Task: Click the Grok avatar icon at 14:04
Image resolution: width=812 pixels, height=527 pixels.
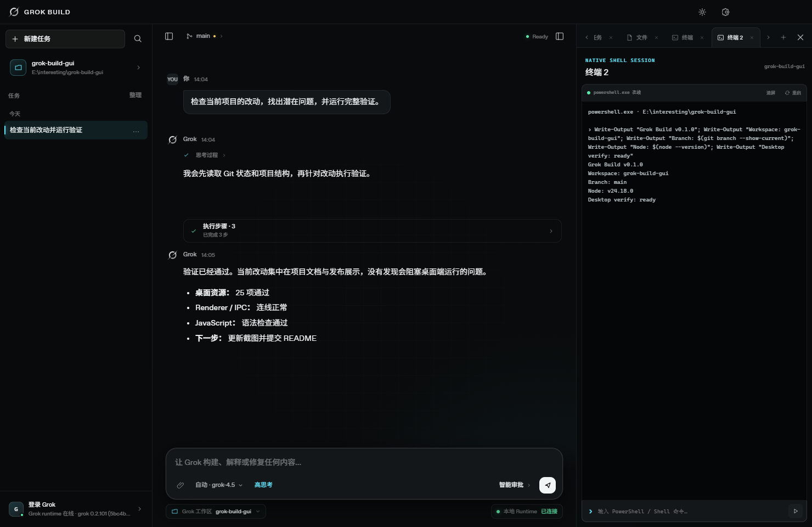Action: pyautogui.click(x=173, y=139)
